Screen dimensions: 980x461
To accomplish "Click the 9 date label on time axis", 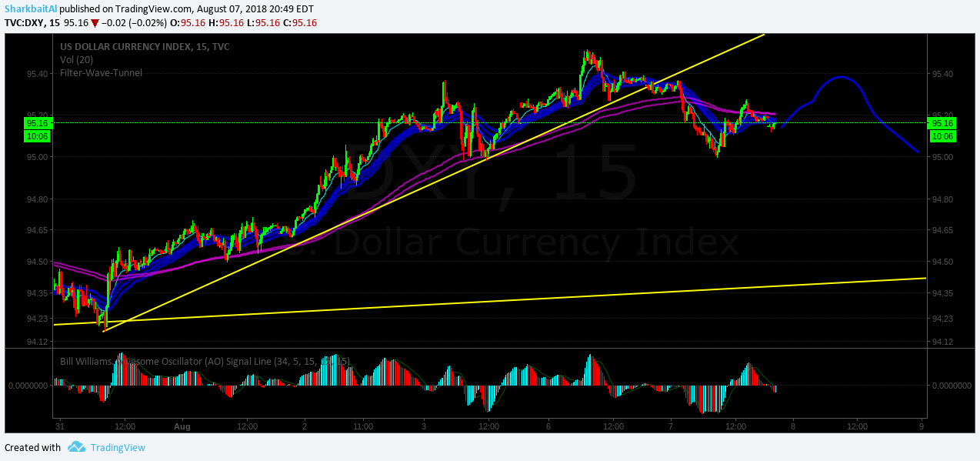I will tap(921, 426).
